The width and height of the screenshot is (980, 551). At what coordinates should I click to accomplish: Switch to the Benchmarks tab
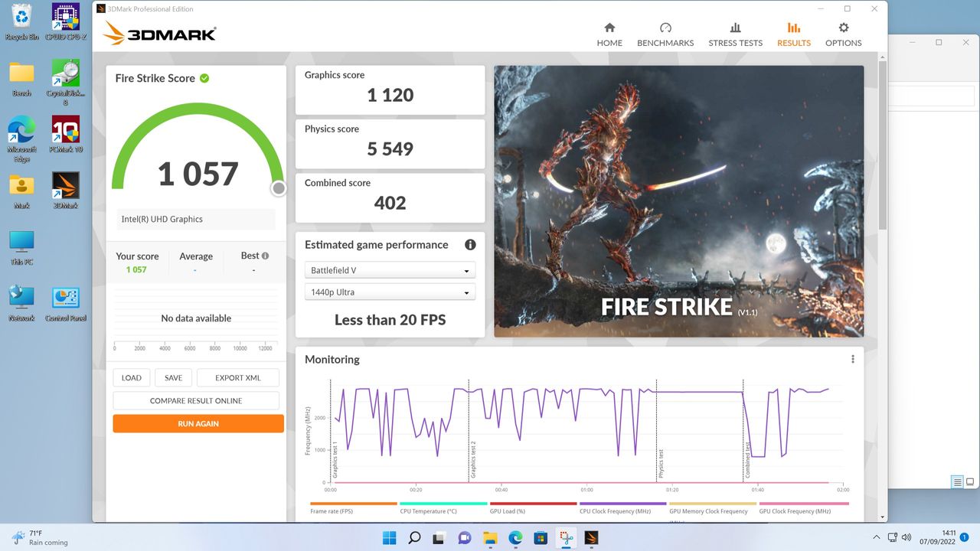pos(665,34)
